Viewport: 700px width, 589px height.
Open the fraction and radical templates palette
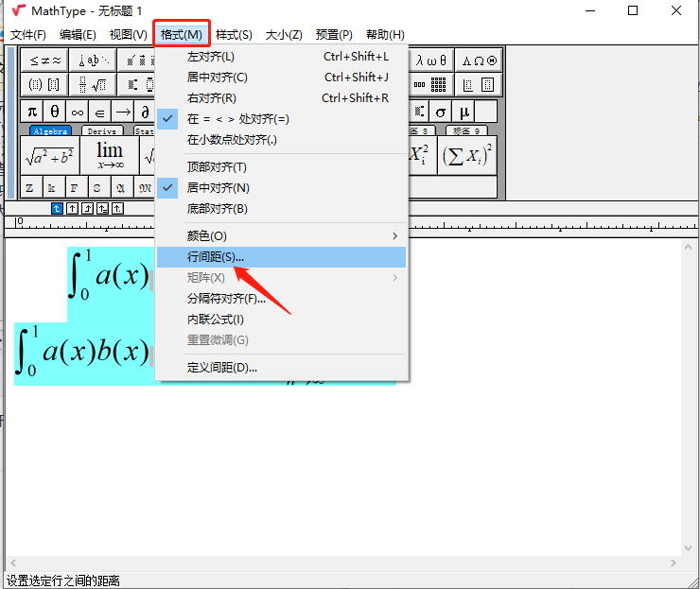click(x=93, y=84)
